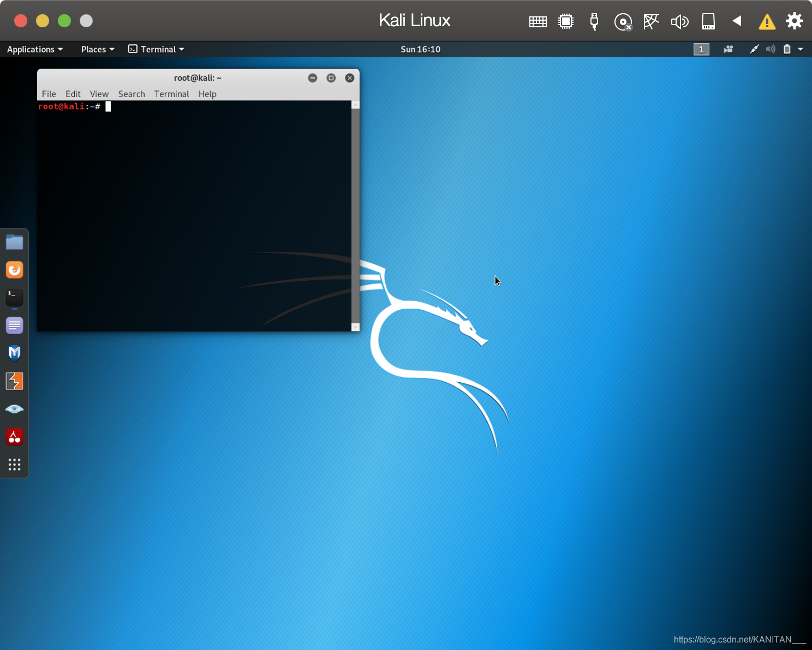Image resolution: width=812 pixels, height=650 pixels.
Task: Click the Sun 16:10 clock
Action: [x=420, y=49]
